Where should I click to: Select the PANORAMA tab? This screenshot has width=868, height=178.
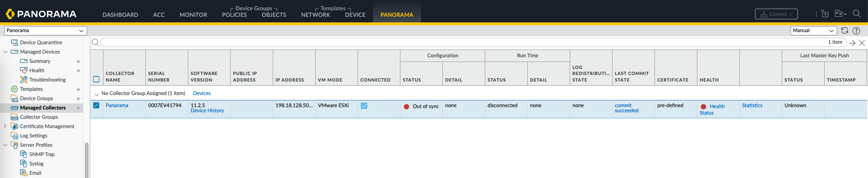click(397, 15)
